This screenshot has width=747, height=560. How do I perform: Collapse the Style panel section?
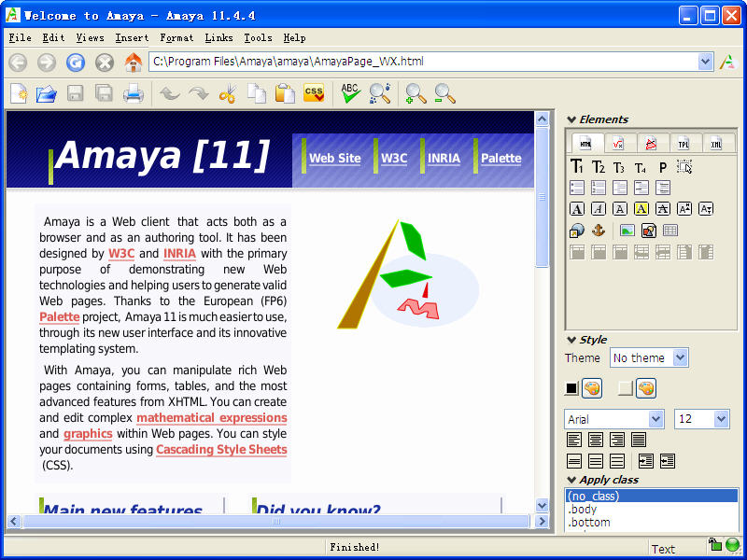click(x=571, y=340)
